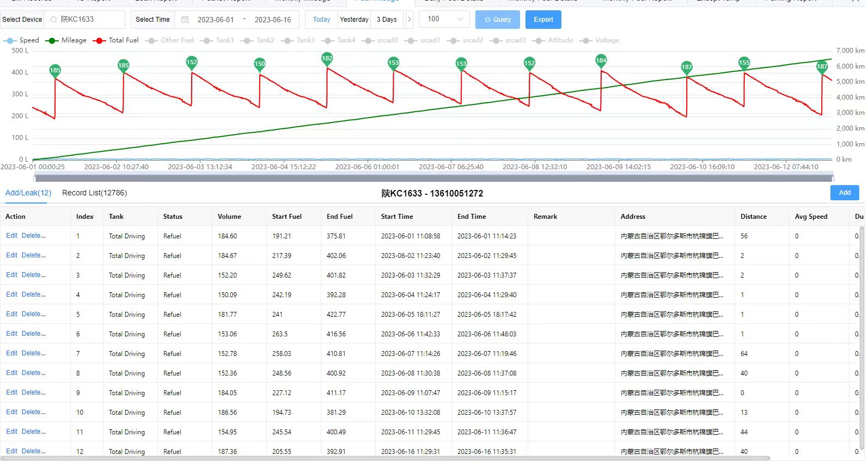This screenshot has height=461, width=868.
Task: Click Edit link for index 1 row
Action: tap(11, 236)
